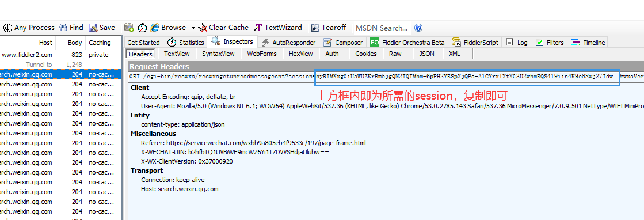The image size is (644, 220).
Task: Sort sessions by the Body column header
Action: 70,43
